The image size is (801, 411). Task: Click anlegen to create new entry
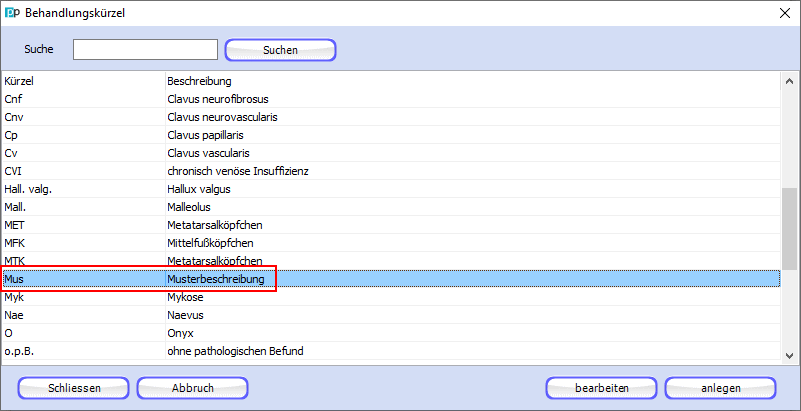pos(720,388)
